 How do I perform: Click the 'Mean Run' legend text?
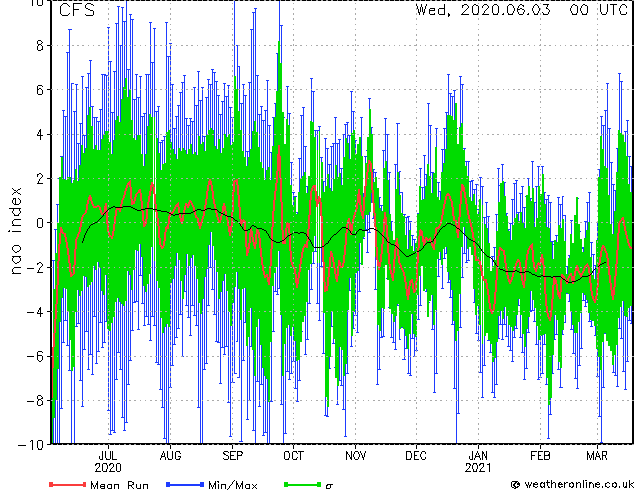point(120,485)
